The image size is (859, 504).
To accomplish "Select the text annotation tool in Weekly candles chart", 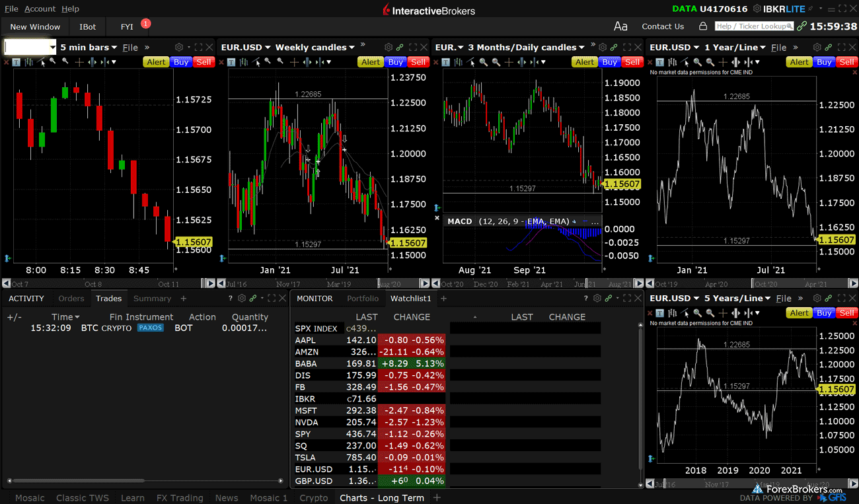I will [231, 62].
